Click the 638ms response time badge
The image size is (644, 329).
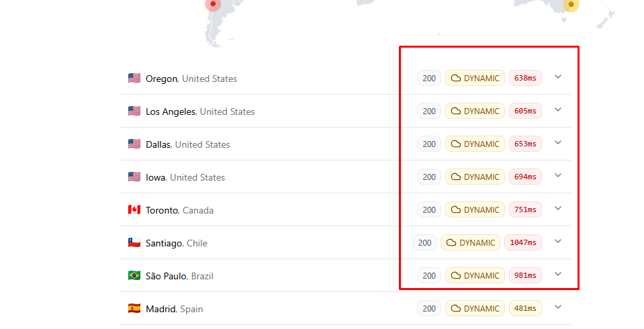(x=525, y=79)
